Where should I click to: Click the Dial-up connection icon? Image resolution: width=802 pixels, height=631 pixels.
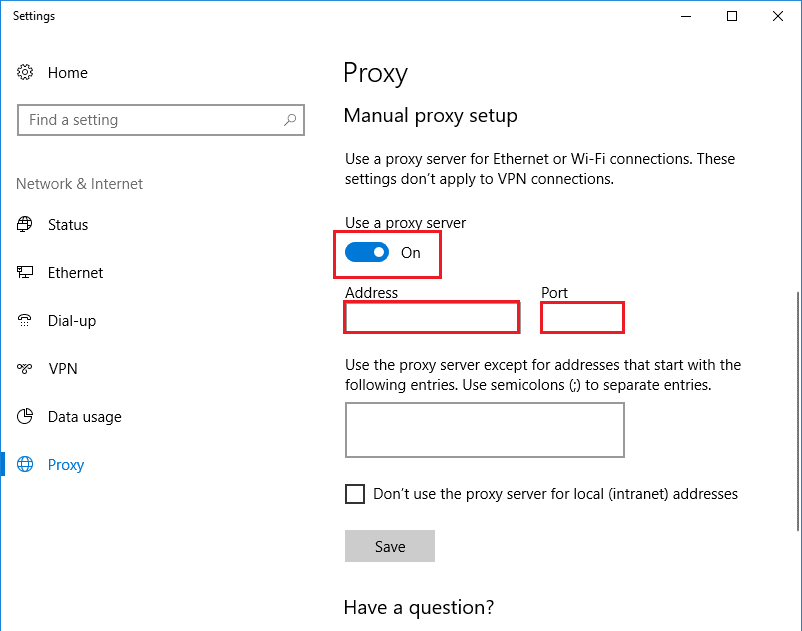click(25, 321)
